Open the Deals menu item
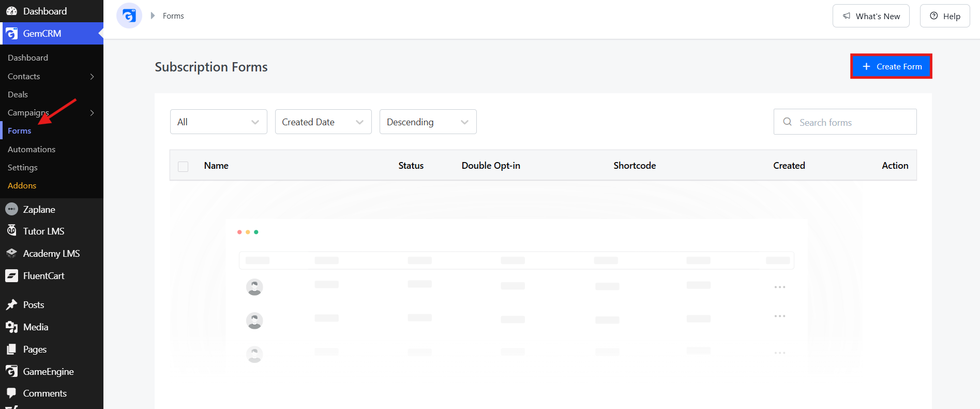Viewport: 980px width, 409px height. coord(18,94)
